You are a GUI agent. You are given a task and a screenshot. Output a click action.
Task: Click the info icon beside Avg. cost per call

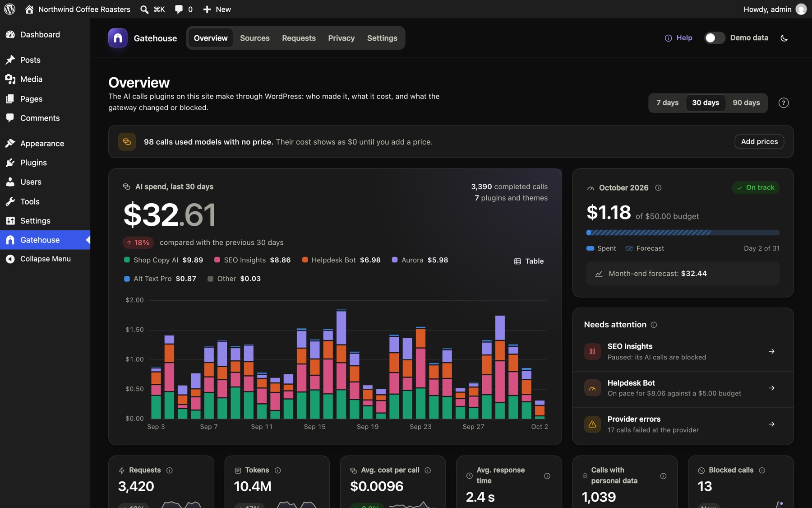point(428,470)
